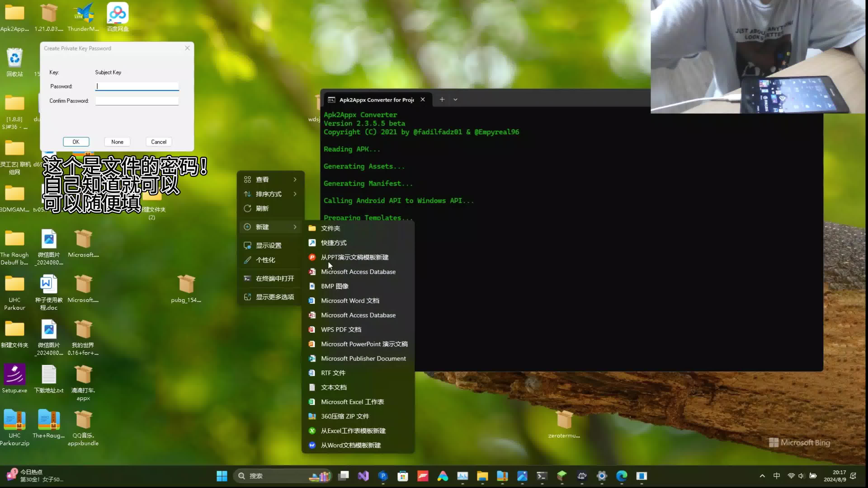Screen dimensions: 868x488
Task: Select the 我的世界 0.16+for+... package icon
Action: [83, 338]
